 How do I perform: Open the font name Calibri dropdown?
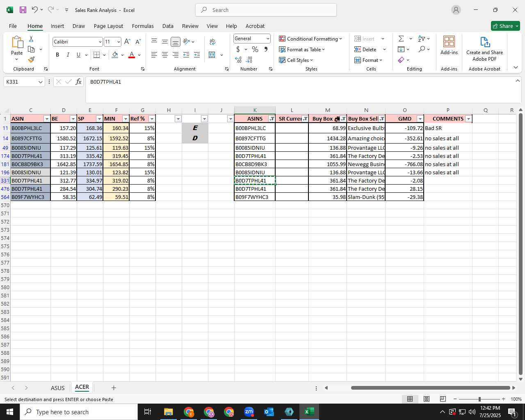100,42
